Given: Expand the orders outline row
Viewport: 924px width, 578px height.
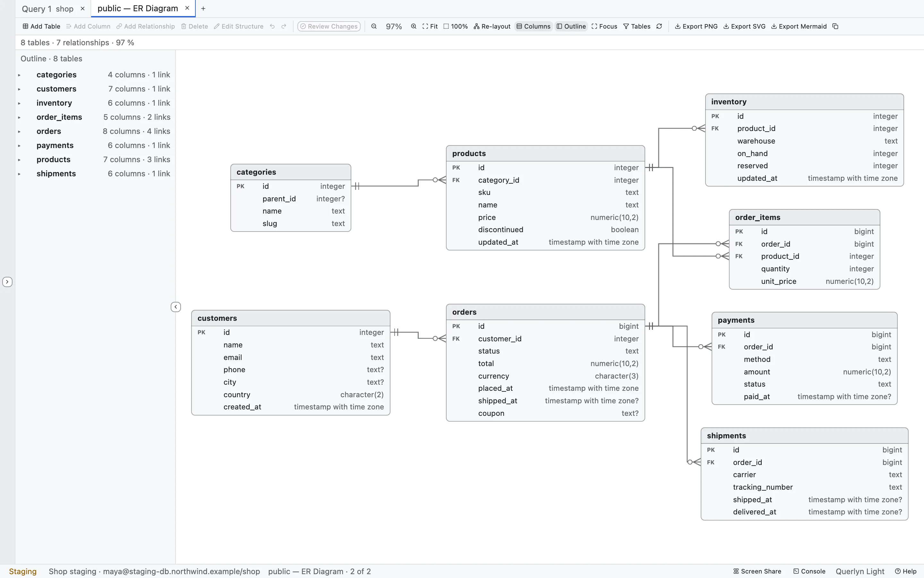Looking at the screenshot, I should 19,132.
